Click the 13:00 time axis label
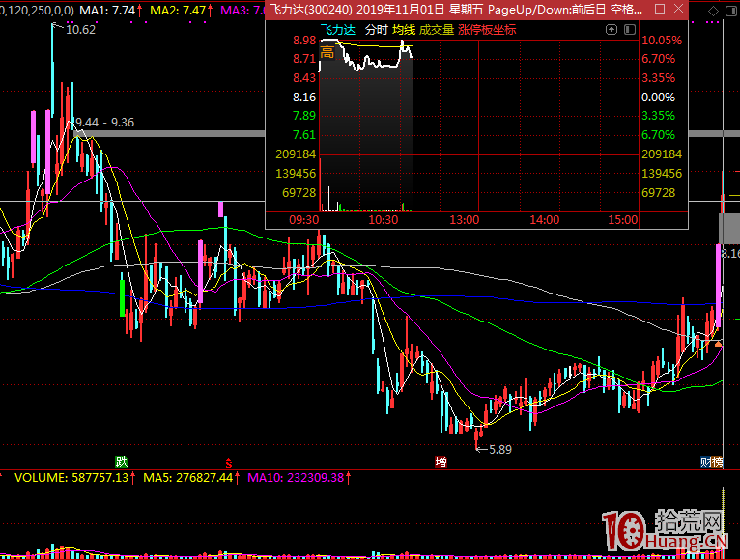 coord(465,220)
